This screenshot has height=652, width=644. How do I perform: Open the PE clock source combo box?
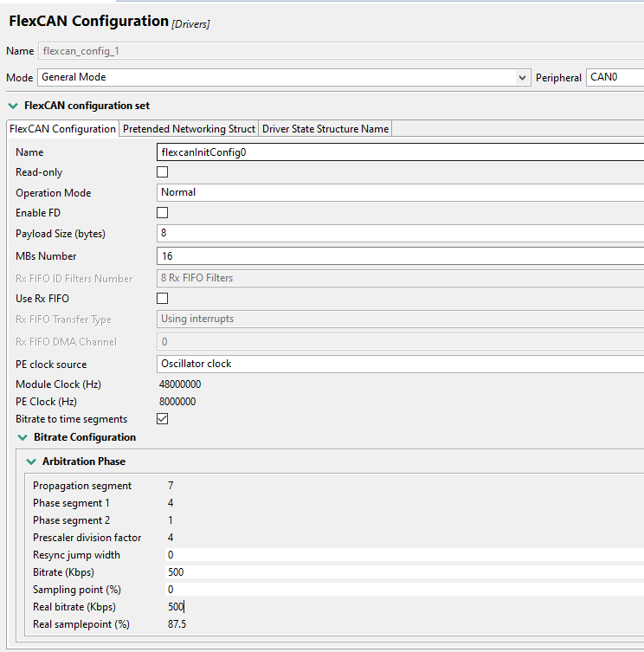click(x=398, y=364)
